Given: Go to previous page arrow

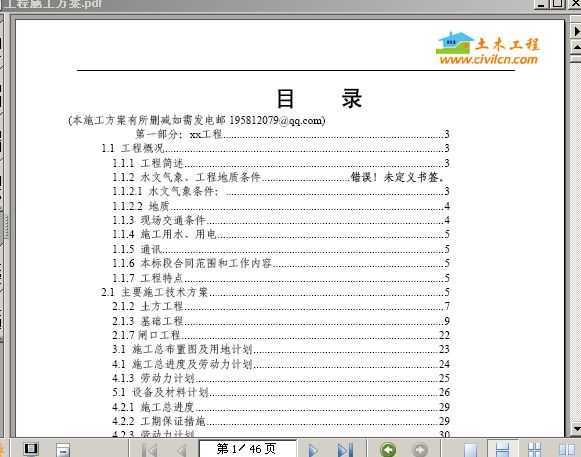Looking at the screenshot, I should [x=182, y=451].
